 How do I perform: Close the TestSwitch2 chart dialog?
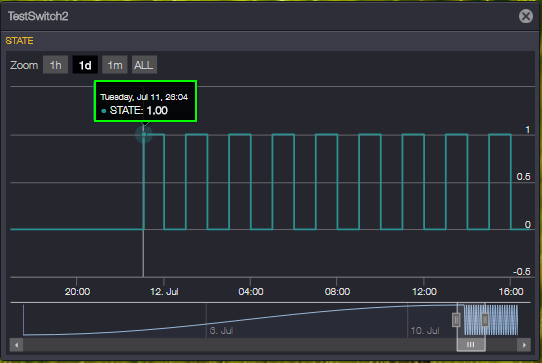pos(526,16)
